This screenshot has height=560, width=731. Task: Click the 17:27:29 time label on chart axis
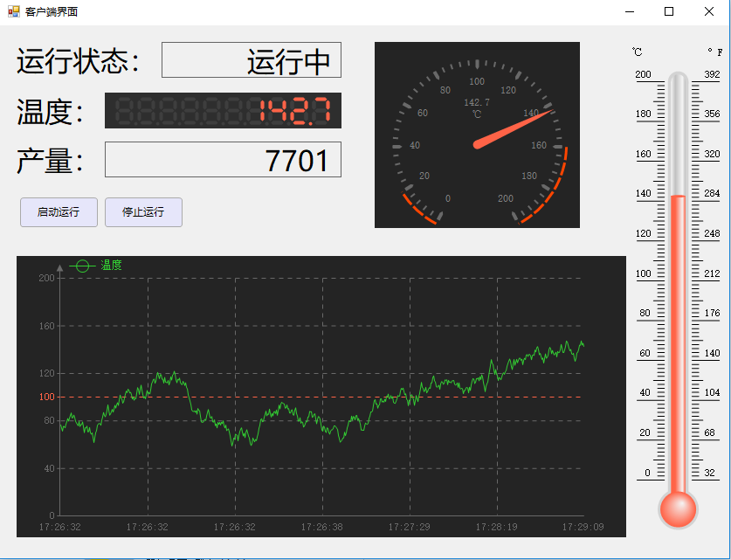pos(409,527)
